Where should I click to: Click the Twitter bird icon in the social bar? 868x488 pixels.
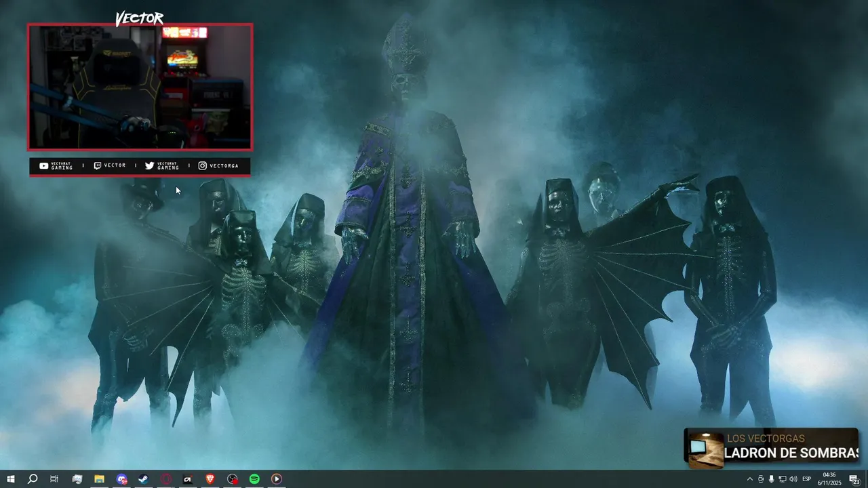tap(149, 165)
